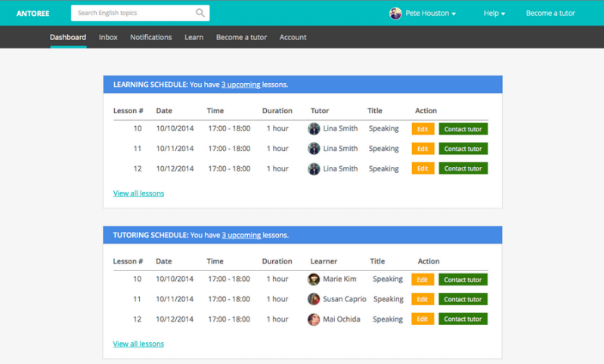Click the Search English topics field
The image size is (604, 364).
click(x=132, y=13)
